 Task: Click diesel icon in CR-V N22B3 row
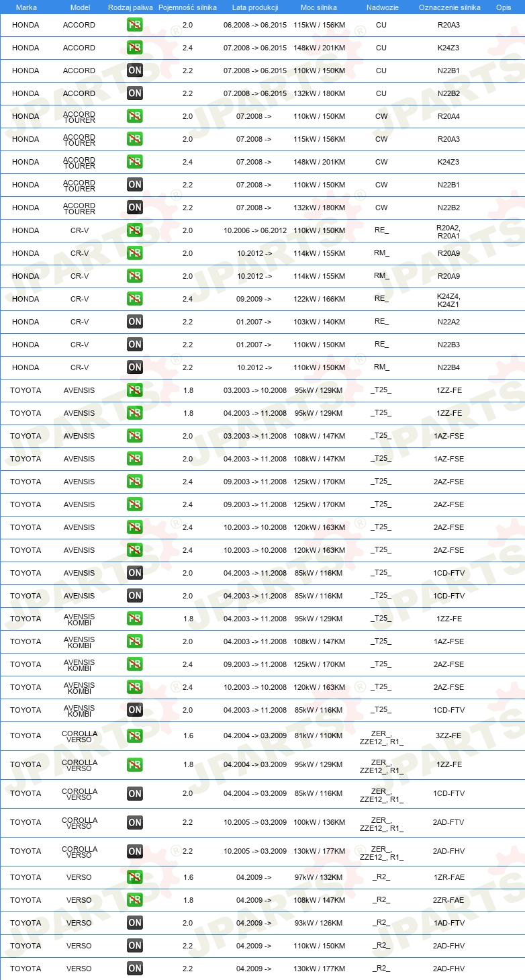135,345
